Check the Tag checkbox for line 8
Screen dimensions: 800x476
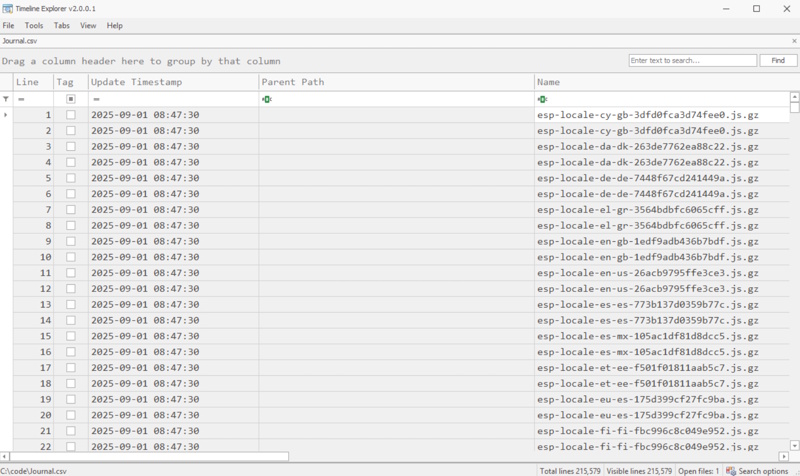point(71,226)
